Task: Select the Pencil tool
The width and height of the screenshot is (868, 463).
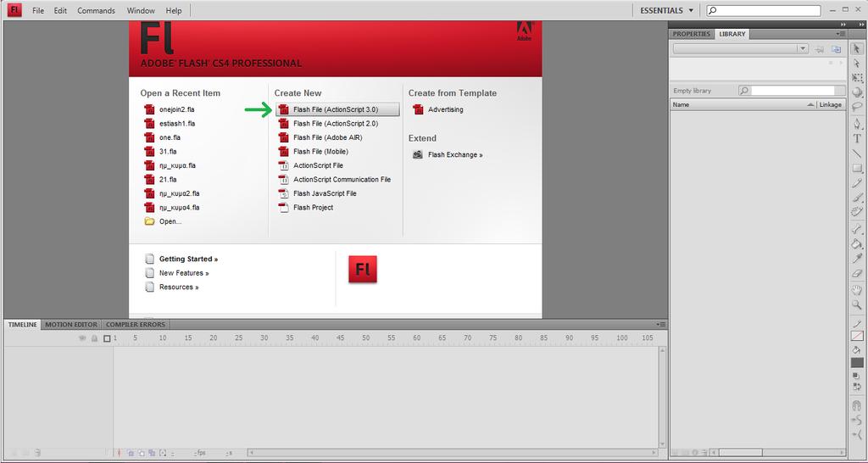Action: point(857,183)
